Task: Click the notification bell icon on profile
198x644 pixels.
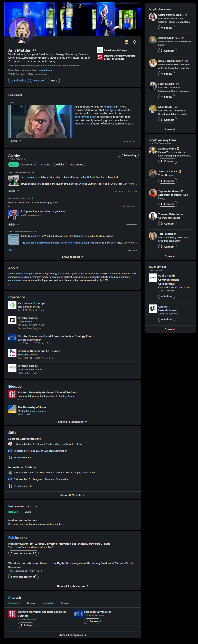Action: 134,42
